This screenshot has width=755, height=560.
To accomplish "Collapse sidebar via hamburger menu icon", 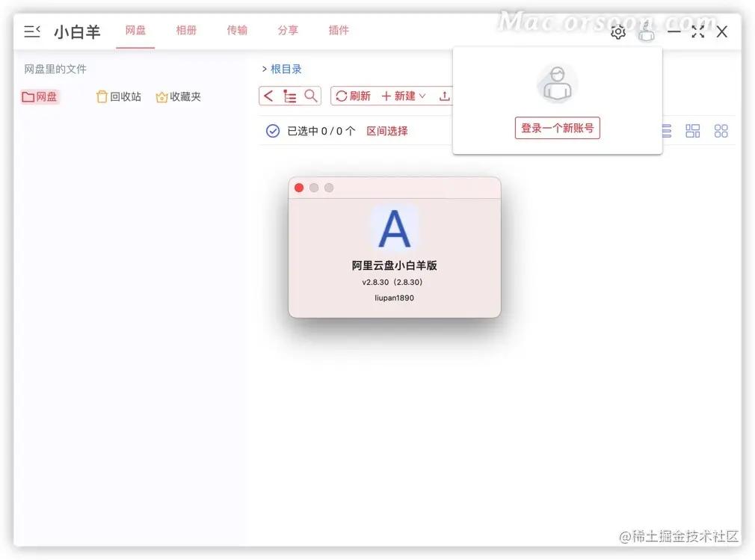I will (x=32, y=32).
